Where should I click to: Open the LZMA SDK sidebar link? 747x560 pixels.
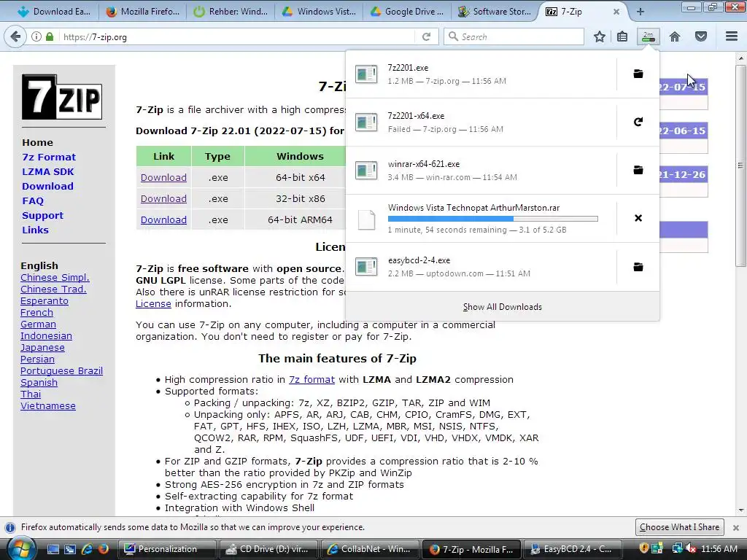pyautogui.click(x=47, y=172)
